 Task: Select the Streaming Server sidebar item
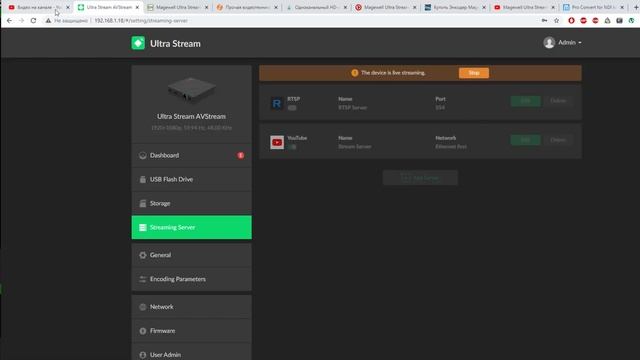click(x=191, y=227)
